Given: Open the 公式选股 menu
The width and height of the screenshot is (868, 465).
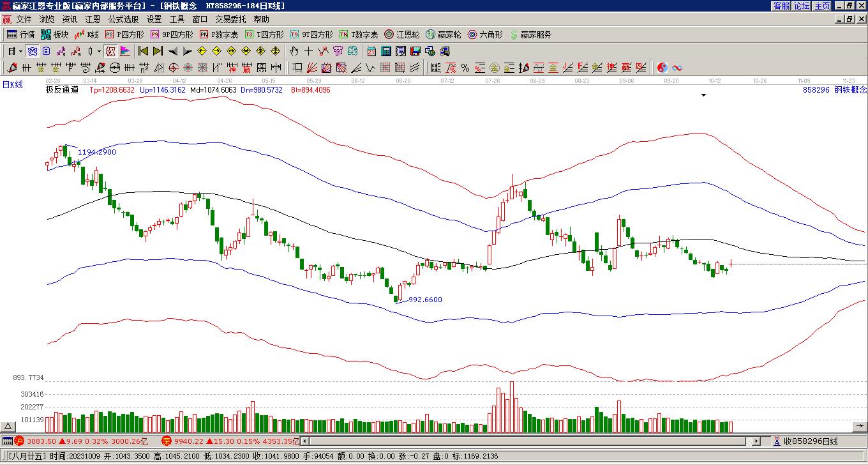Looking at the screenshot, I should [x=123, y=19].
